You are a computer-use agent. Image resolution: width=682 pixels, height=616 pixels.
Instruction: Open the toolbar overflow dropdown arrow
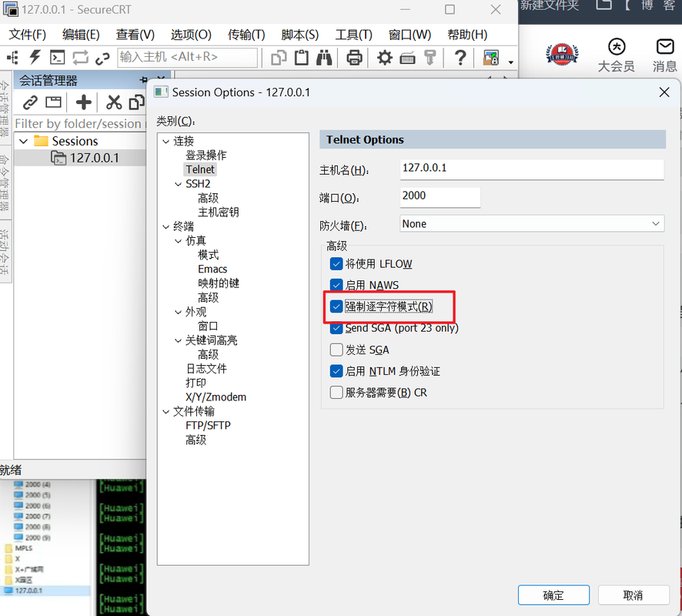click(510, 62)
